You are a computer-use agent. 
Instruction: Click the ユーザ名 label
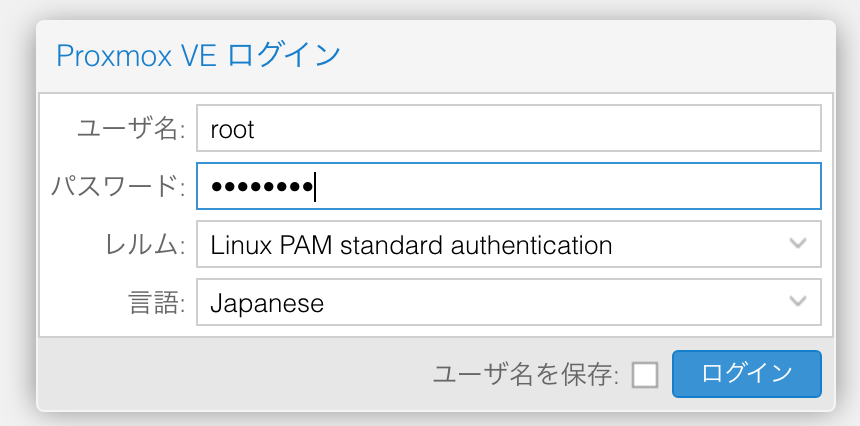(x=132, y=129)
